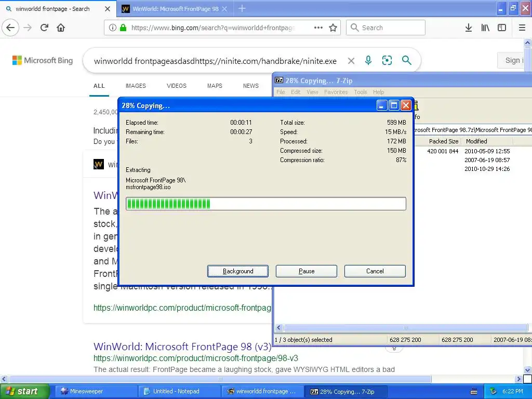The height and width of the screenshot is (399, 532).
Task: Click the Background button in copying dialog
Action: click(x=238, y=271)
